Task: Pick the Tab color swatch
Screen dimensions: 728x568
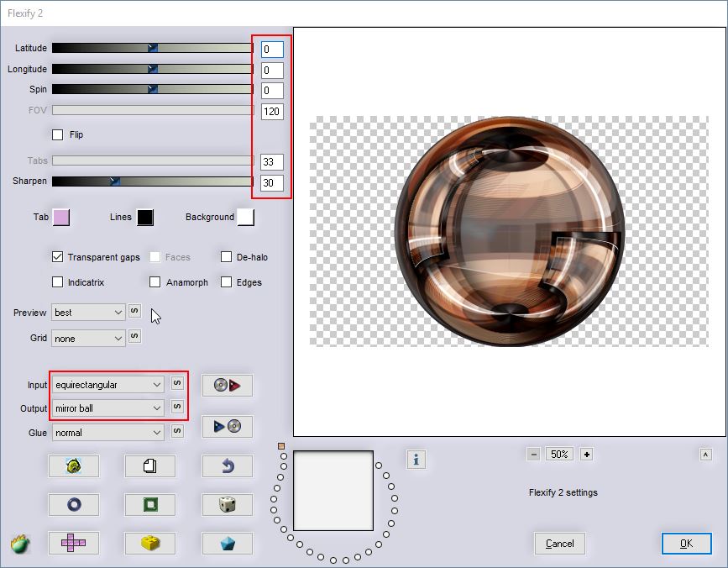Action: pyautogui.click(x=60, y=218)
